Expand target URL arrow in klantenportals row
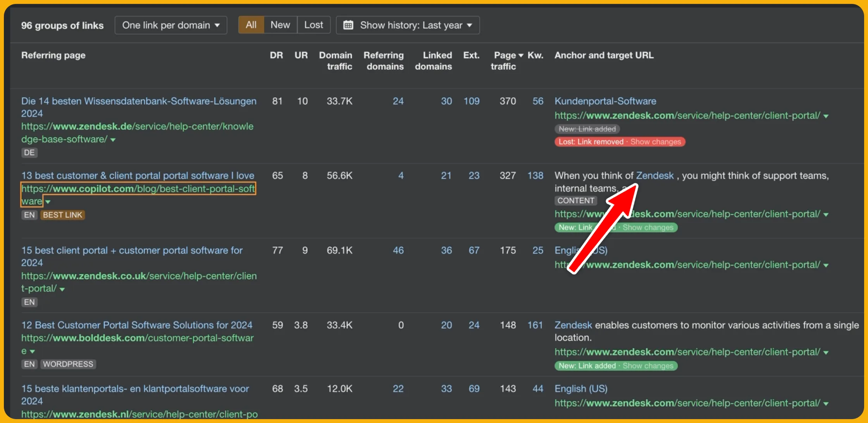Image resolution: width=868 pixels, height=423 pixels. click(826, 404)
